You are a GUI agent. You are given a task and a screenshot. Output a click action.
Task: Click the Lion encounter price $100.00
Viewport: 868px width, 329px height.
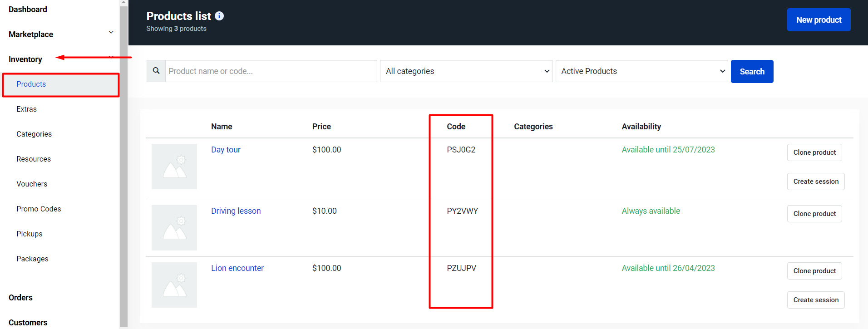point(326,268)
